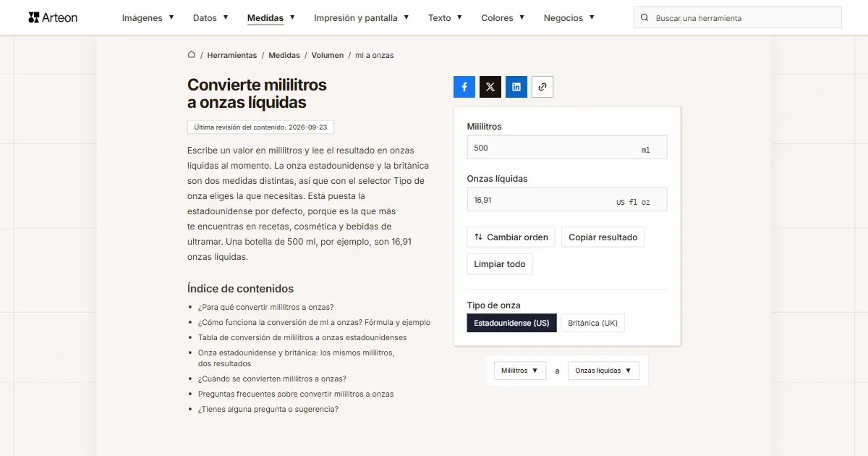Click the Onzas líquidas result field
868x456 pixels.
point(567,200)
